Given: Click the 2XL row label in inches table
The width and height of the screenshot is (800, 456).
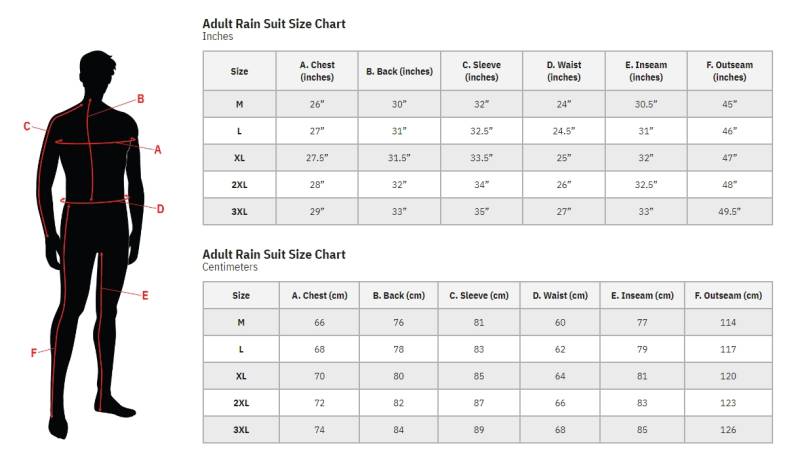Looking at the screenshot, I should click(x=240, y=184).
